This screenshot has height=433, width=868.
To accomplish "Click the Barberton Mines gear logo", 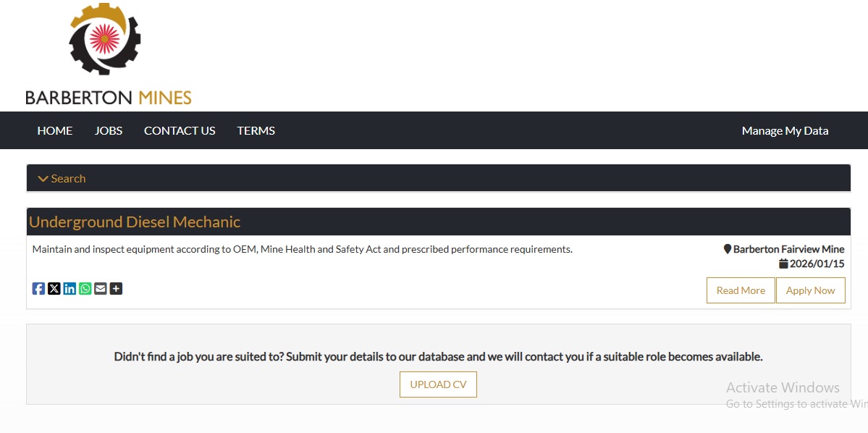I will (105, 39).
